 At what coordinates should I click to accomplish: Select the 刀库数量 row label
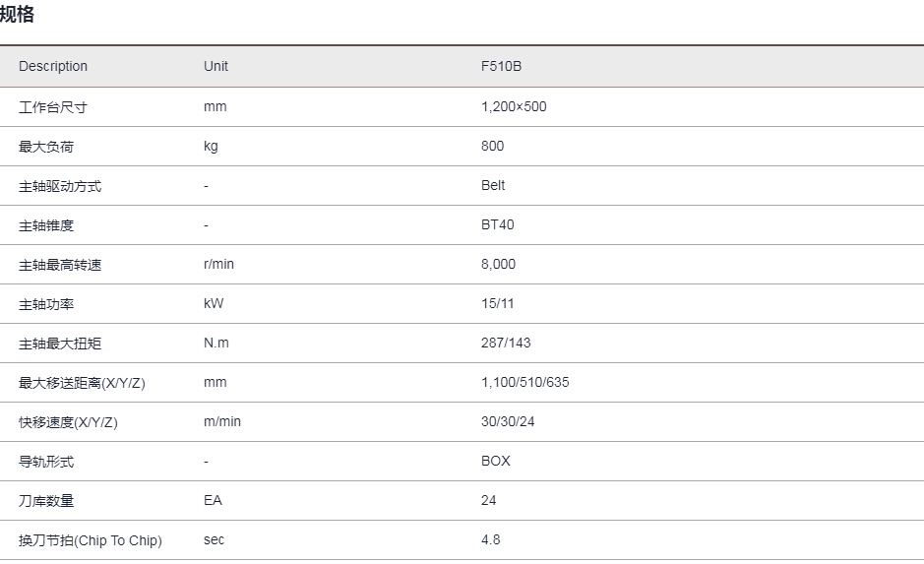point(46,501)
